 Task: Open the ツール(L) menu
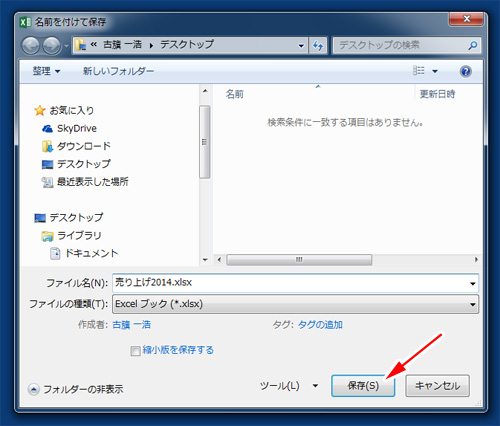(x=289, y=386)
